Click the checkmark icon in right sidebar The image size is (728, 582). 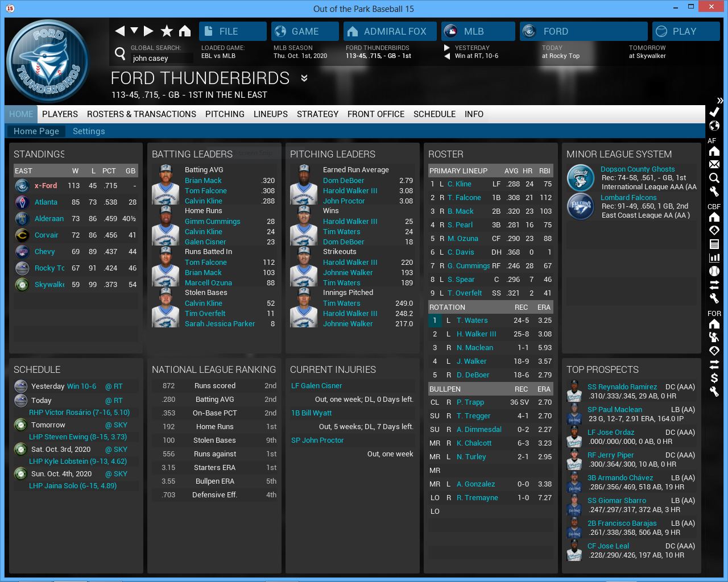coord(714,112)
